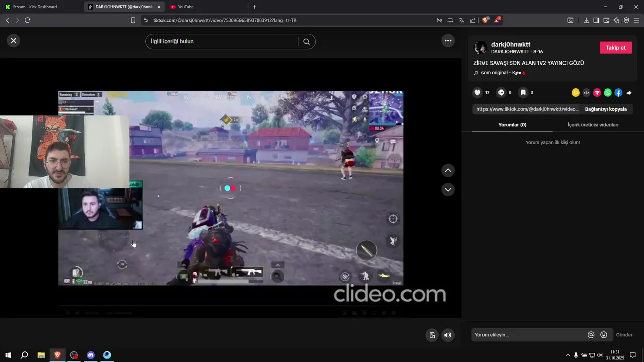Click the embed code icon
644x362 pixels.
[x=586, y=93]
